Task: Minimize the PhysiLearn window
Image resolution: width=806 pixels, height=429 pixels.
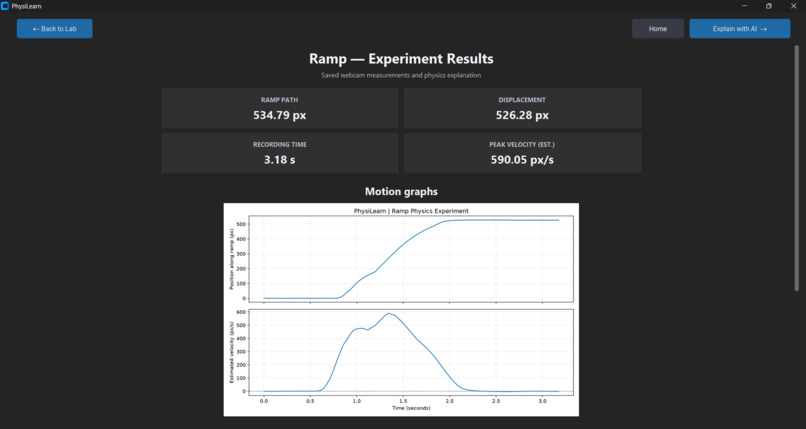Action: click(x=744, y=6)
